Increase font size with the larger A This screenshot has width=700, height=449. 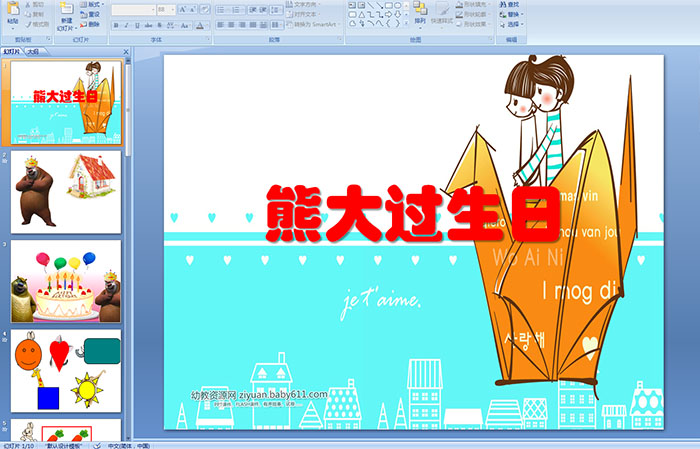(x=183, y=9)
